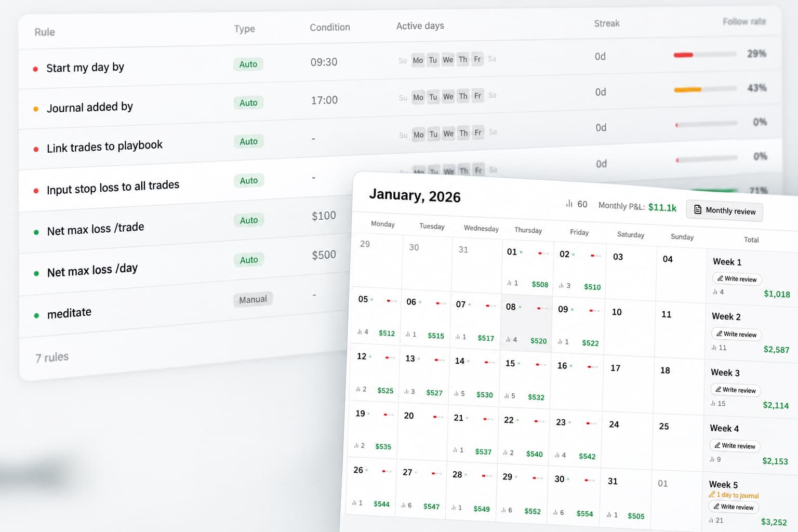Screen dimensions: 798x532
Task: Click the January, 2026 calendar title
Action: coord(415,195)
